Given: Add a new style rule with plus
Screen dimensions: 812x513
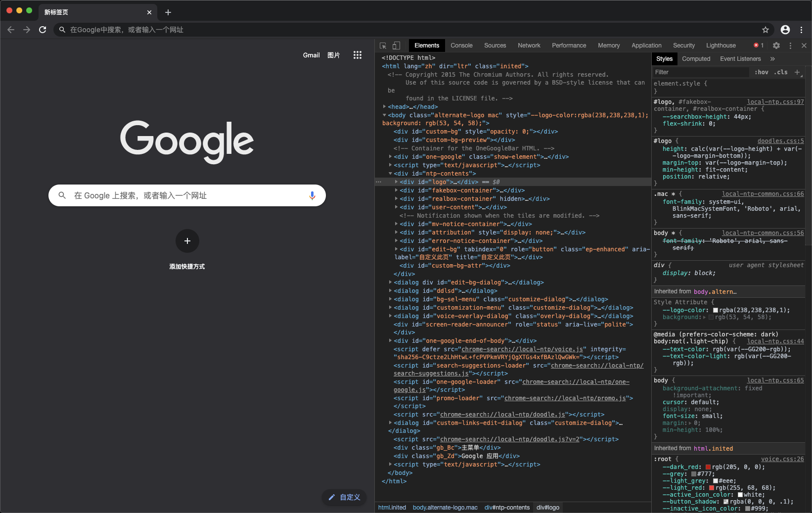Looking at the screenshot, I should pyautogui.click(x=797, y=72).
